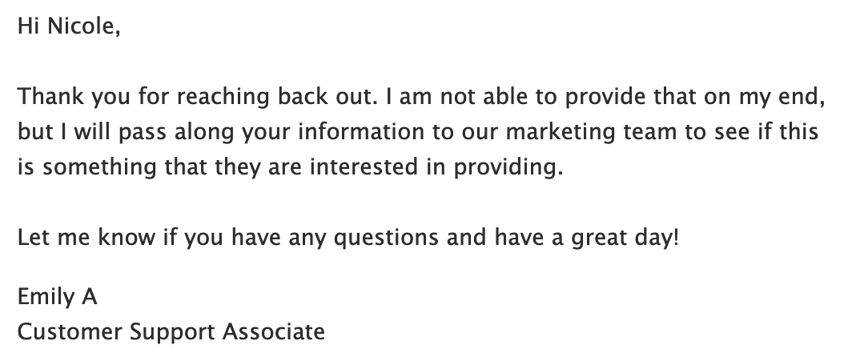
Task: Click the word "Support" in signature
Action: (172, 332)
